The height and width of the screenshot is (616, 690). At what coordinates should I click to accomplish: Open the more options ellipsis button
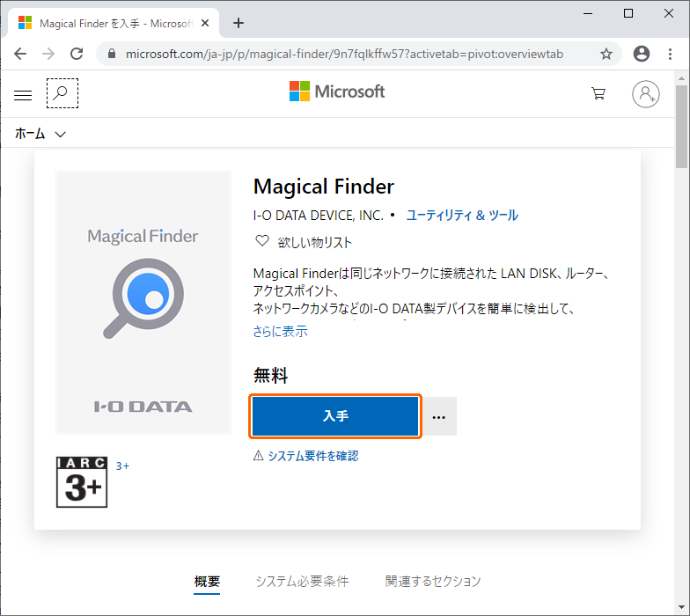tap(438, 416)
